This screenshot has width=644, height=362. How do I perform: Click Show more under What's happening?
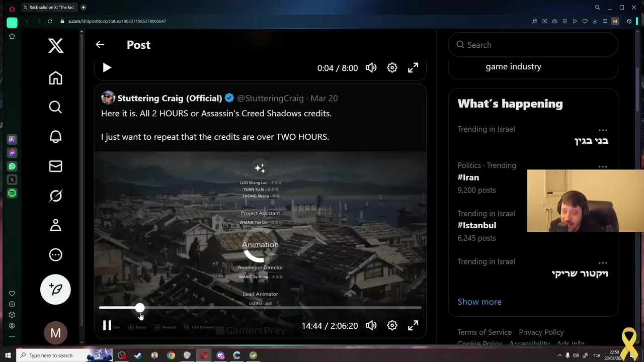coord(479,302)
